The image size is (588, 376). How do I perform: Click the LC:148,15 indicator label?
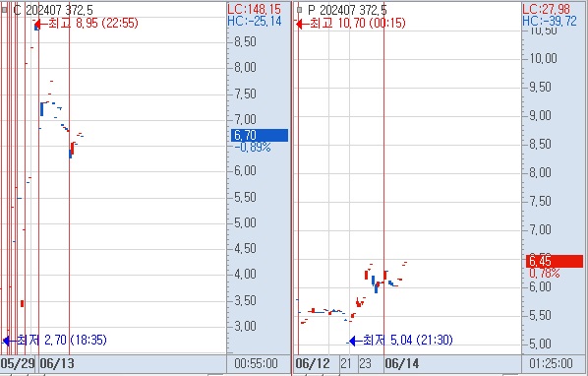[255, 9]
